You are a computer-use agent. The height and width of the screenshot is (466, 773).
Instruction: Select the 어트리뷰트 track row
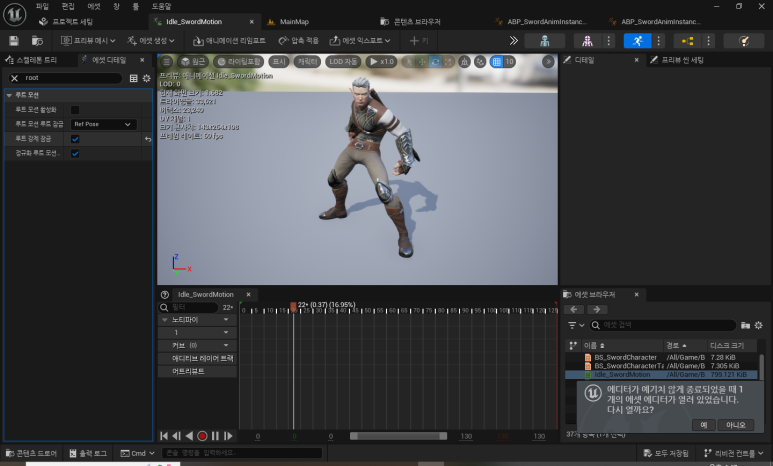[197, 371]
